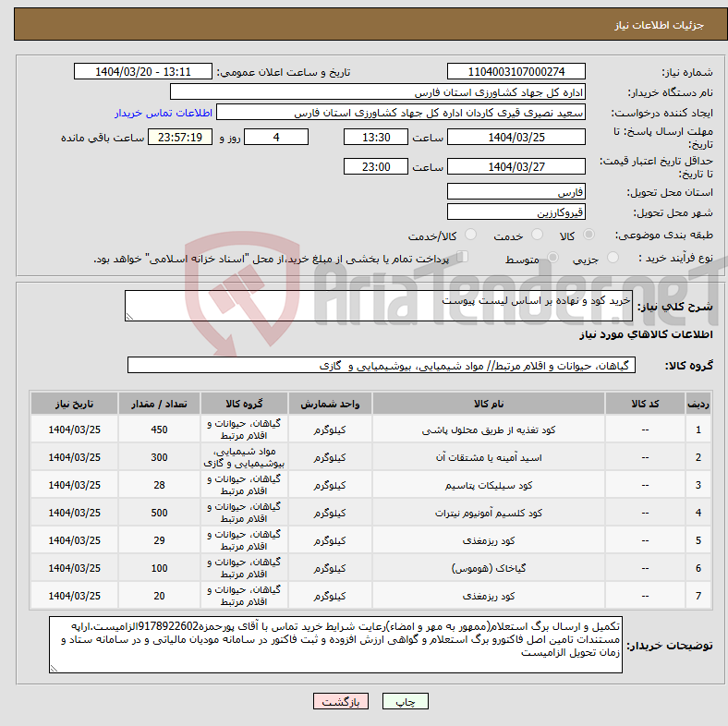Click the announcement date field 1404/03/20 - 13:11
The width and height of the screenshot is (728, 726).
tap(143, 71)
